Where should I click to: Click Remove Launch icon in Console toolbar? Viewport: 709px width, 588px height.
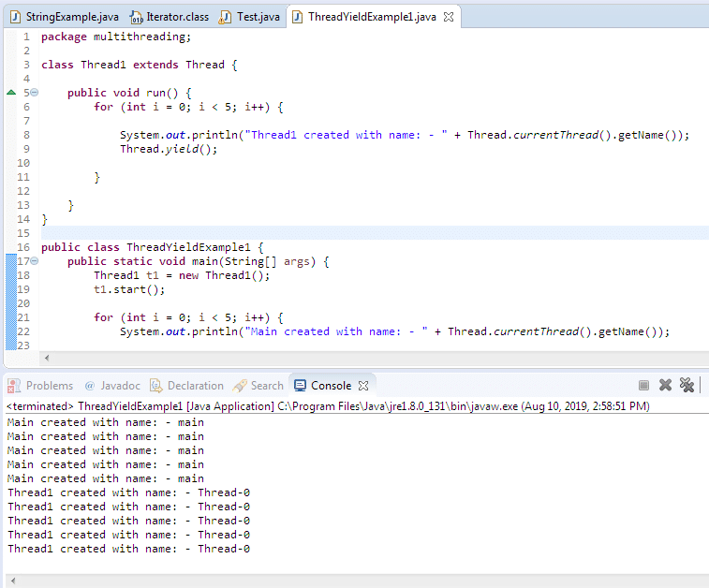pos(666,385)
